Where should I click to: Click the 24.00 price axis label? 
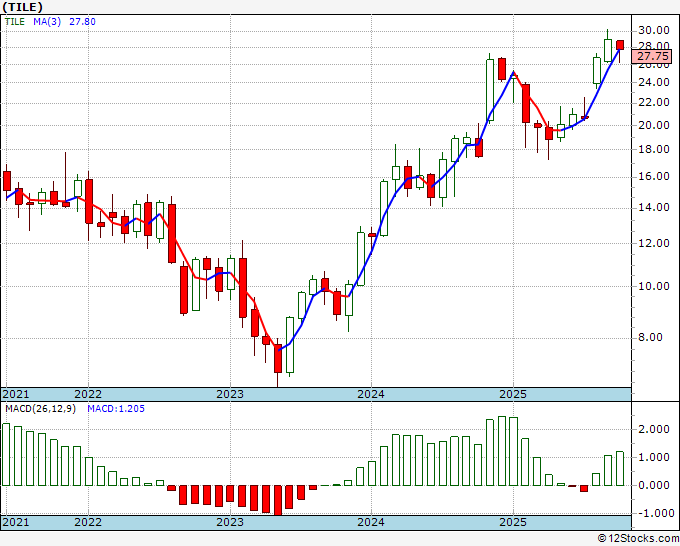coord(653,82)
